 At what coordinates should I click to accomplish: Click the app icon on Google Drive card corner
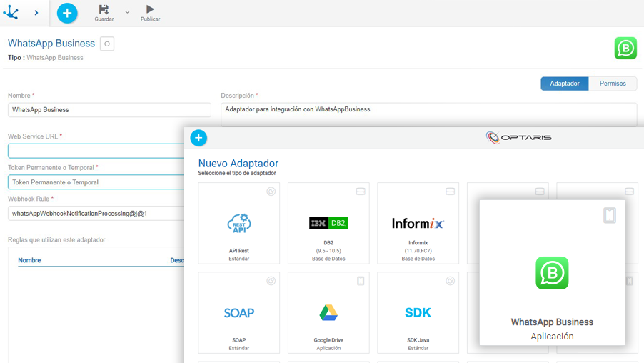(x=361, y=281)
